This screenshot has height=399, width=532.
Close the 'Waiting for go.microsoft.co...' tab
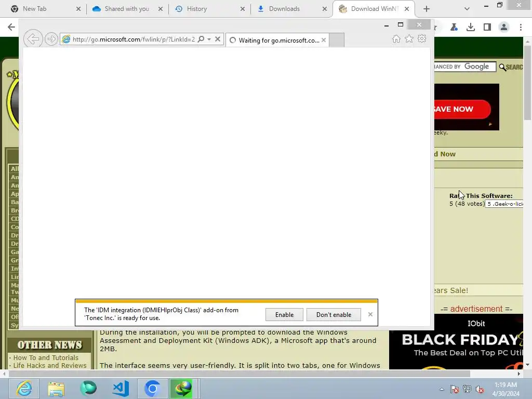click(x=324, y=40)
